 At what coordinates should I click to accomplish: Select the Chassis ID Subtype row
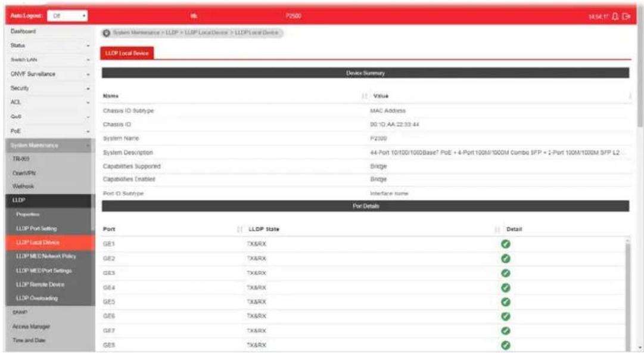[365, 111]
